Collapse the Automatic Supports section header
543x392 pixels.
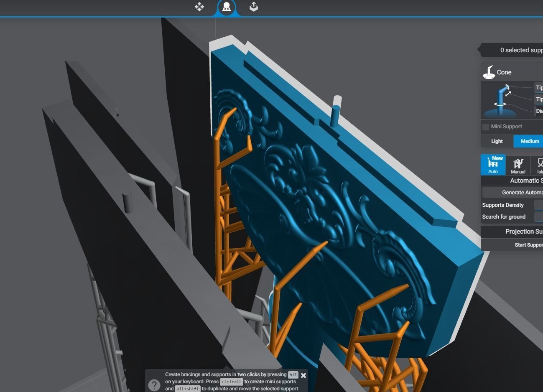(512, 181)
